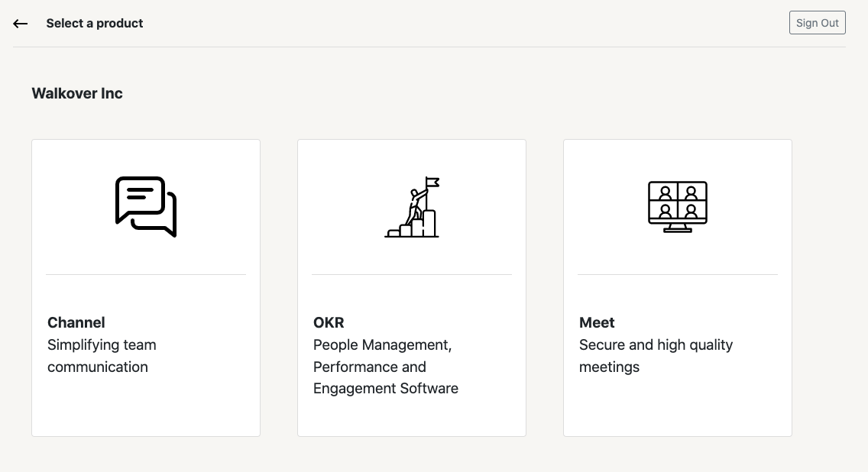Click the divider line in OKR card

pyautogui.click(x=412, y=274)
